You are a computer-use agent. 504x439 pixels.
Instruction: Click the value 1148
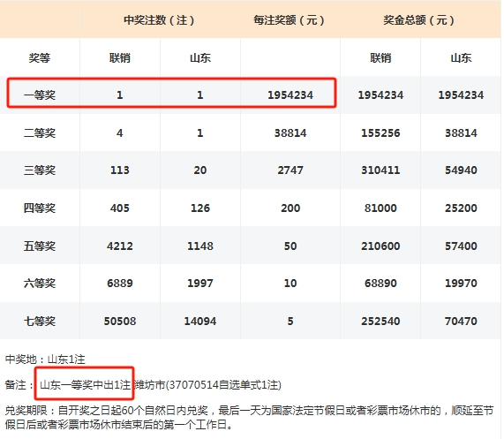click(x=200, y=246)
